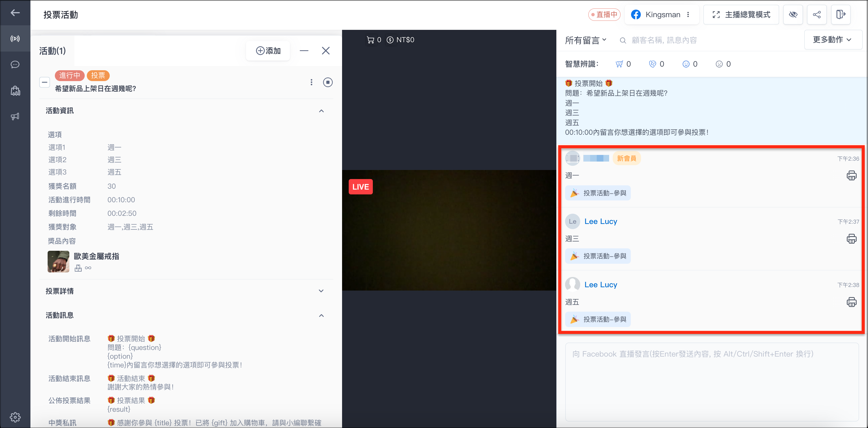Screen dimensions: 868x428
Task: Filter by smart-recognition happy face icon
Action: [686, 64]
